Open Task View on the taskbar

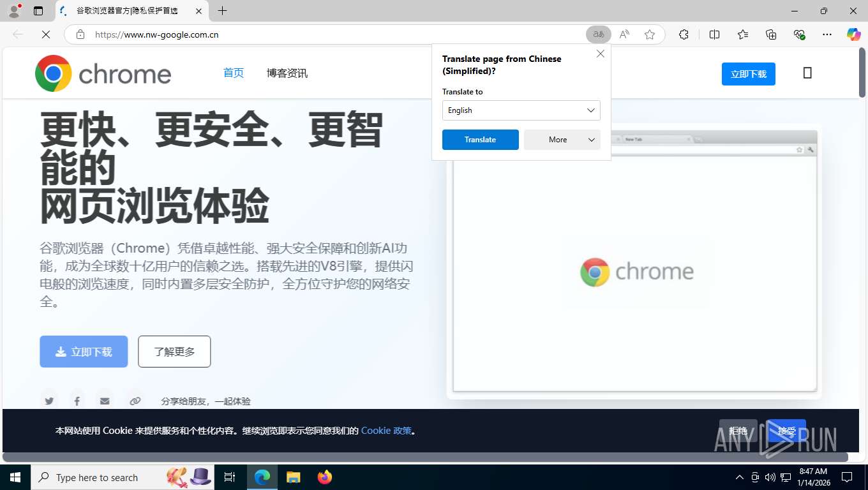[230, 477]
